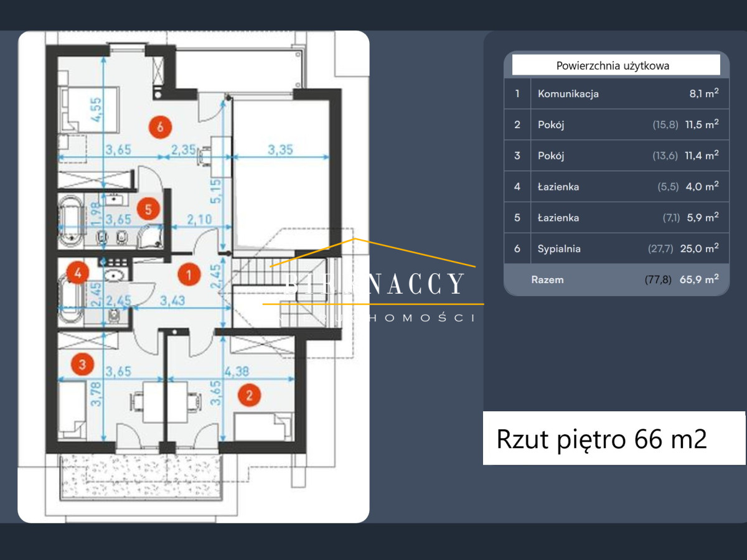Click the Sypialnia table entry
The width and height of the screenshot is (747, 560).
click(x=616, y=248)
